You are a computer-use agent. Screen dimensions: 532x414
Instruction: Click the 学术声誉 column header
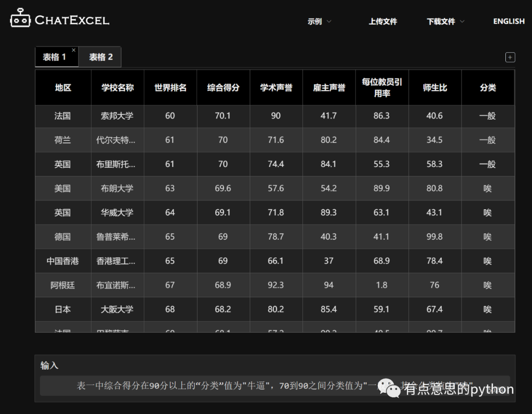click(x=276, y=88)
